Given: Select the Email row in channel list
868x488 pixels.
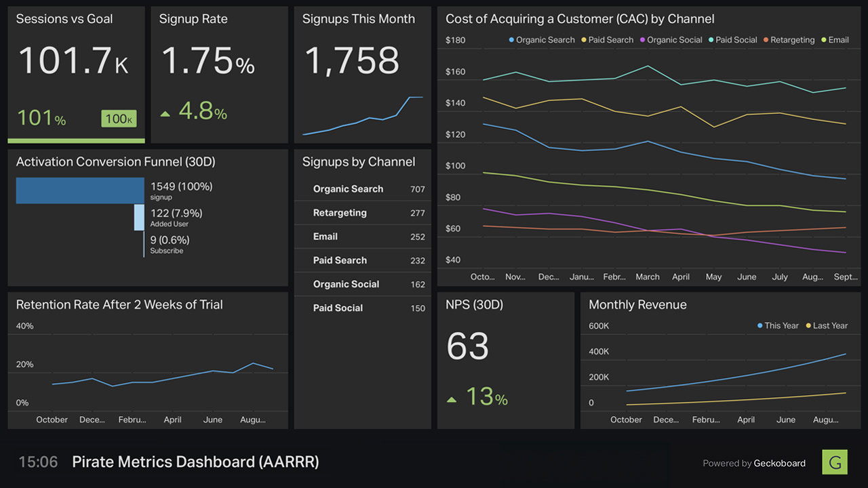Looking at the screenshot, I should coord(363,237).
